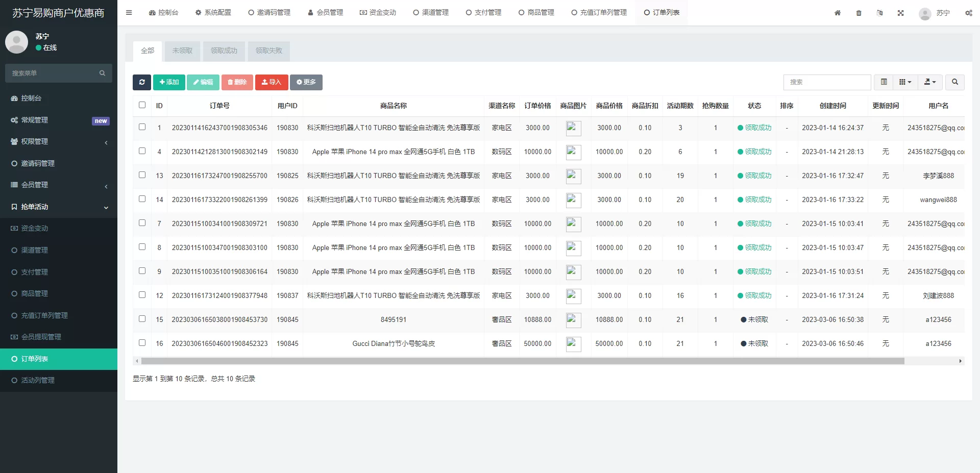Click the home icon in top bar

tap(838, 13)
